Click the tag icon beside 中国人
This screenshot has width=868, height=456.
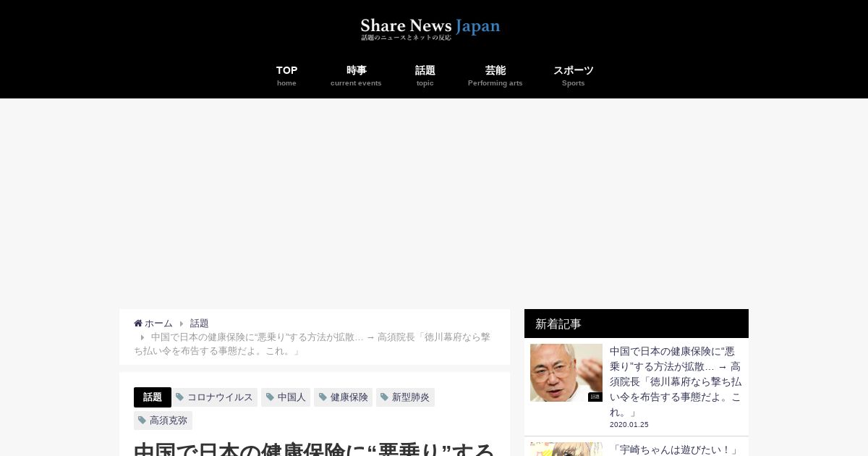(270, 397)
